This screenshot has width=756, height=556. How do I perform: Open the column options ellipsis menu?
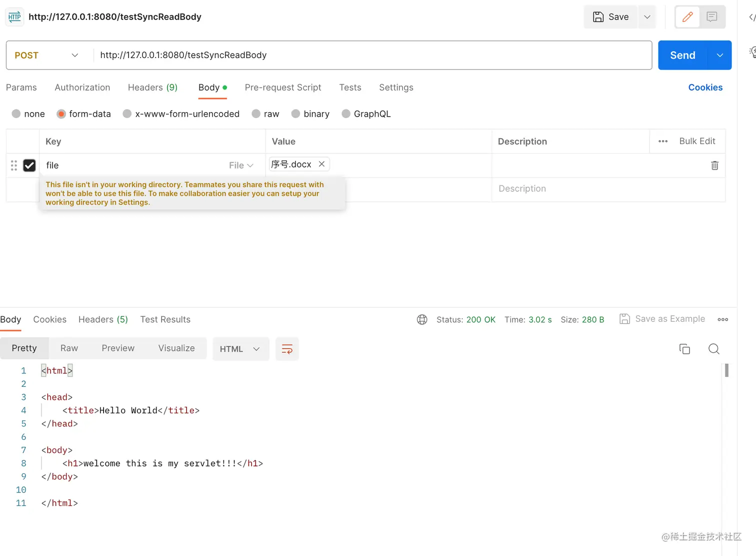click(663, 141)
